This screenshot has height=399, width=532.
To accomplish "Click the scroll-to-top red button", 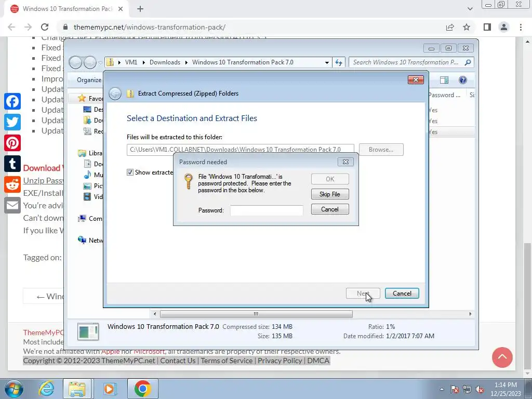I will (x=502, y=357).
